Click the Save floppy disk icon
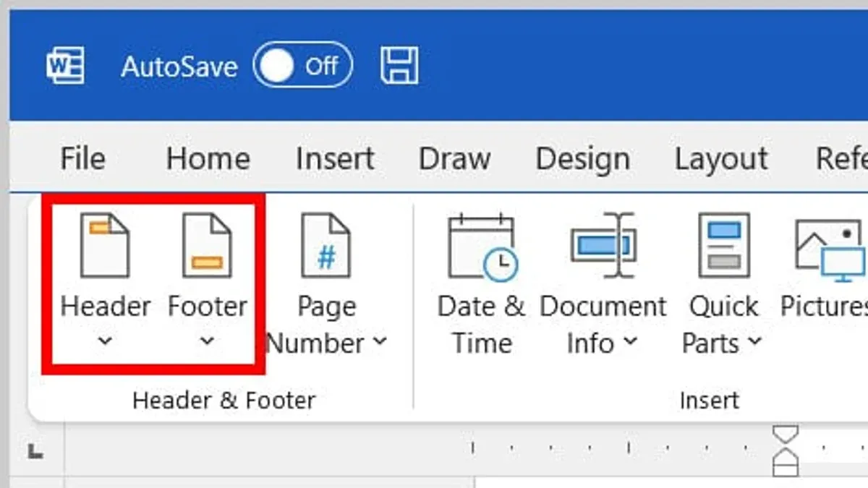The height and width of the screenshot is (488, 868). (x=399, y=66)
